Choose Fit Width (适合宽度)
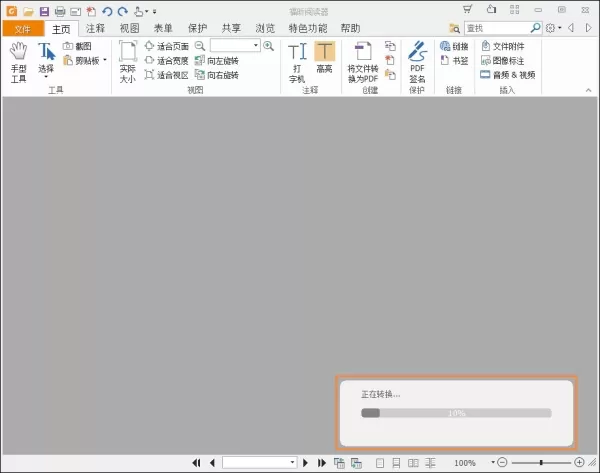 click(167, 60)
